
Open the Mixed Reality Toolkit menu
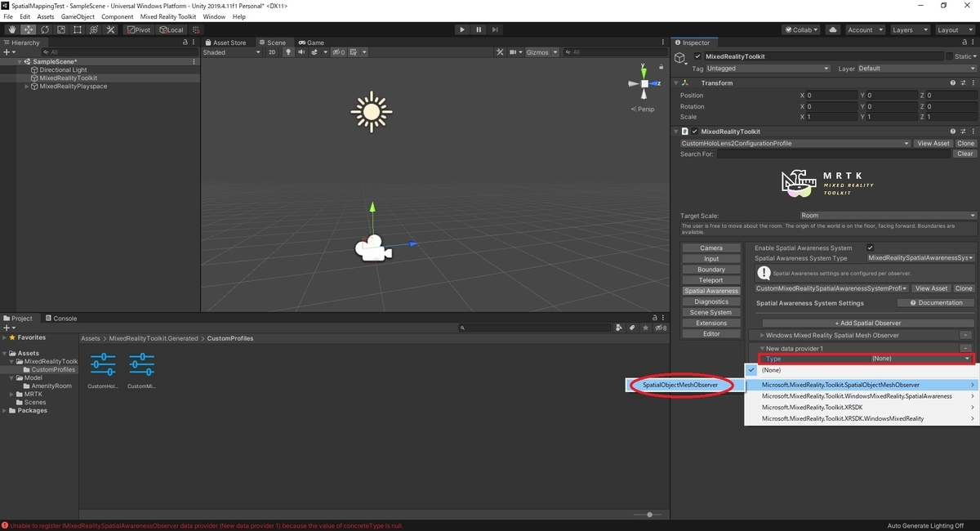pos(167,16)
